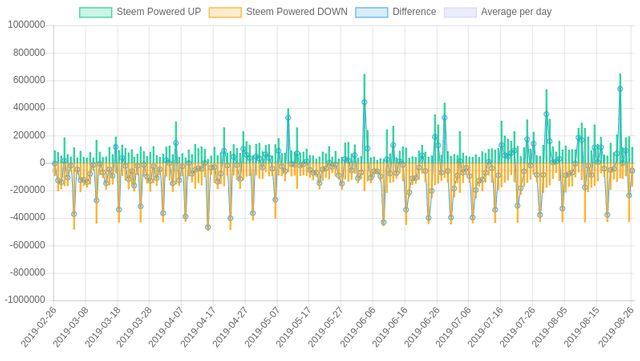Click the 2019-04-17 date label

[198, 327]
